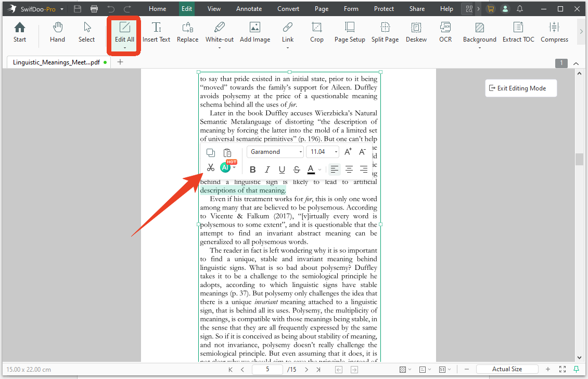
Task: Click Exit Editing Mode button
Action: tap(521, 88)
